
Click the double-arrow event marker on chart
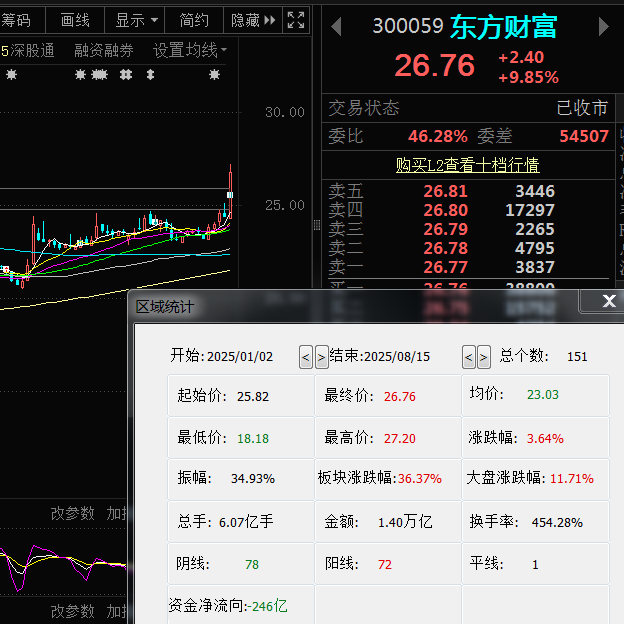[150, 74]
